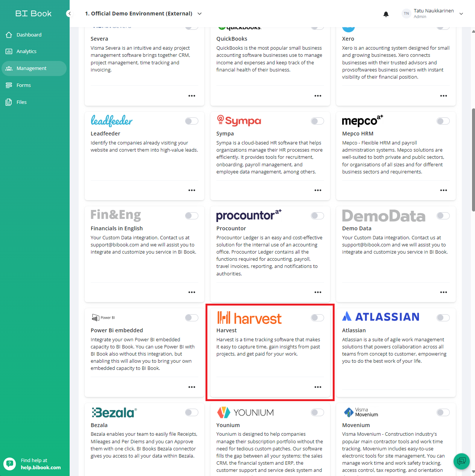
Task: Enable the Younium toggle
Action: [317, 412]
